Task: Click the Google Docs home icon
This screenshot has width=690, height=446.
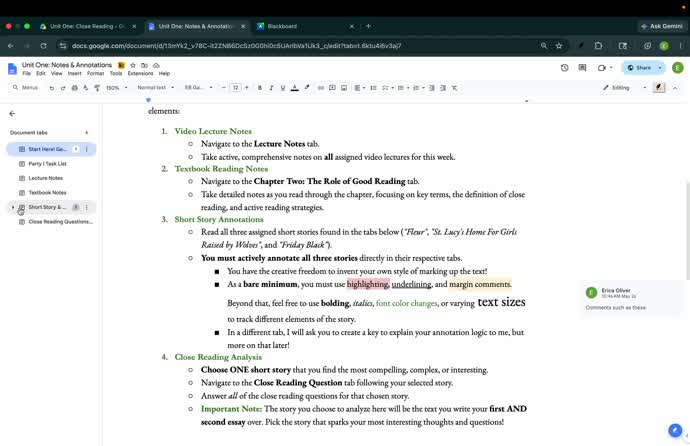Action: pos(12,69)
